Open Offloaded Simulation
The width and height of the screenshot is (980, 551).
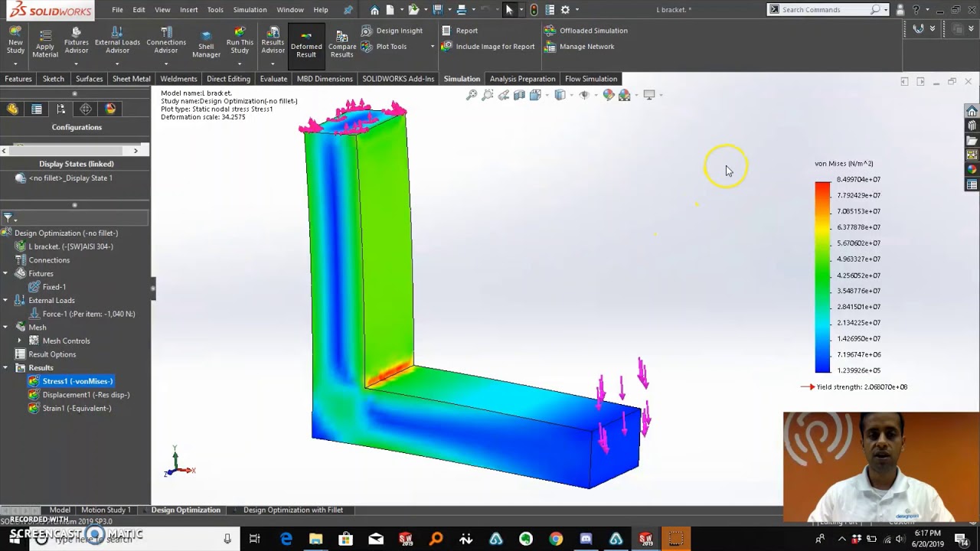pyautogui.click(x=586, y=31)
